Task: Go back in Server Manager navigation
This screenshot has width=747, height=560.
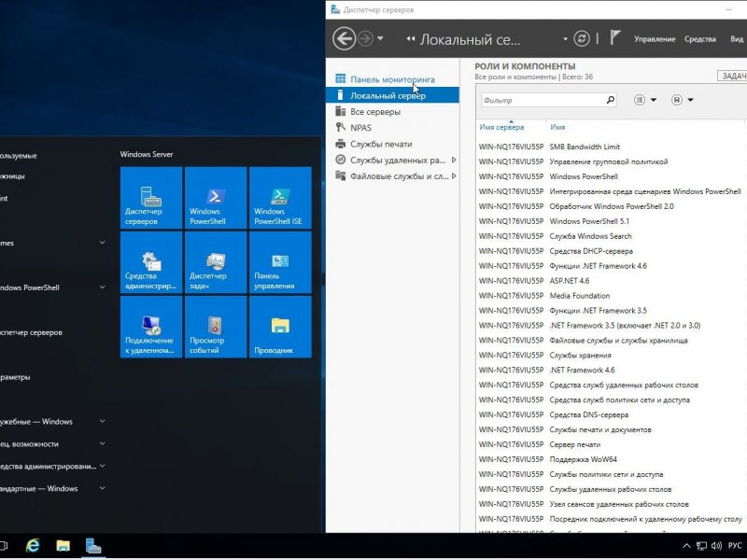Action: 344,38
